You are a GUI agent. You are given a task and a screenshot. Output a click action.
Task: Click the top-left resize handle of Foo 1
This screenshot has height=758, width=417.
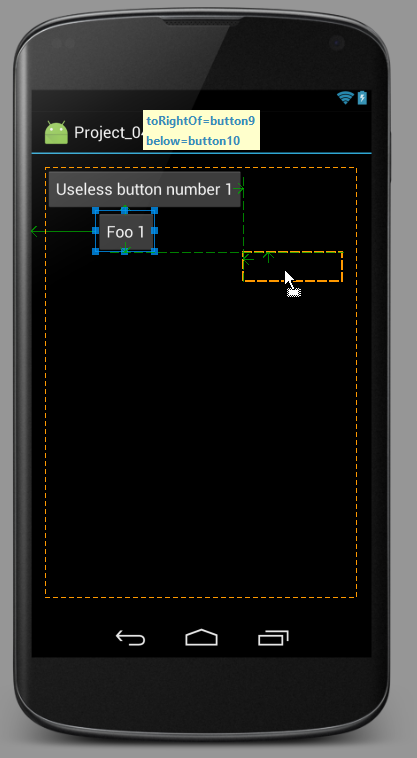coord(96,211)
